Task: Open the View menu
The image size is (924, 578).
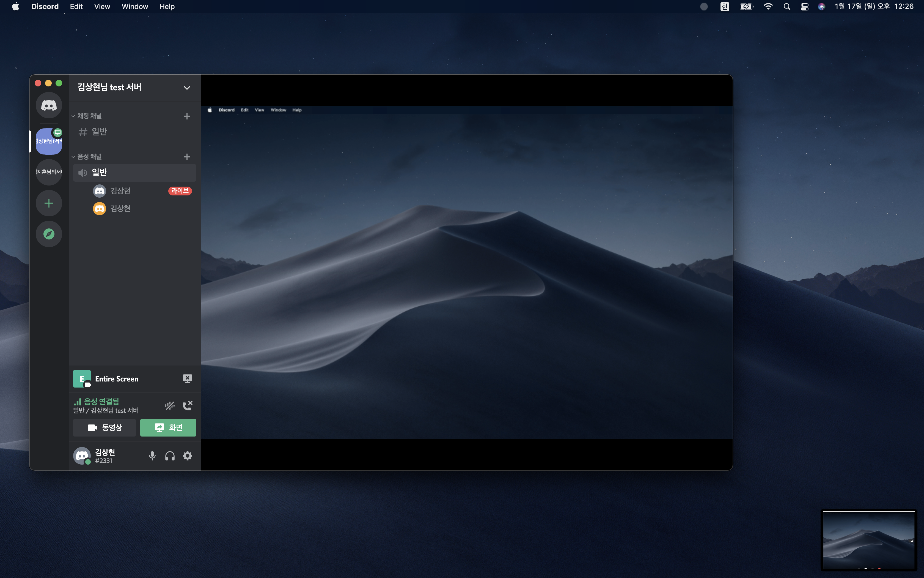Action: [x=102, y=7]
